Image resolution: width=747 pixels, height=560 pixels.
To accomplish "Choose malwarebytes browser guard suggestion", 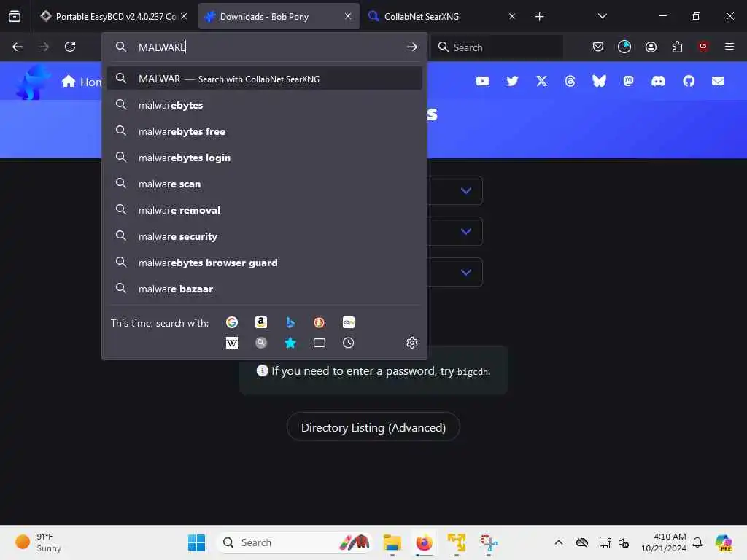I will click(264, 262).
